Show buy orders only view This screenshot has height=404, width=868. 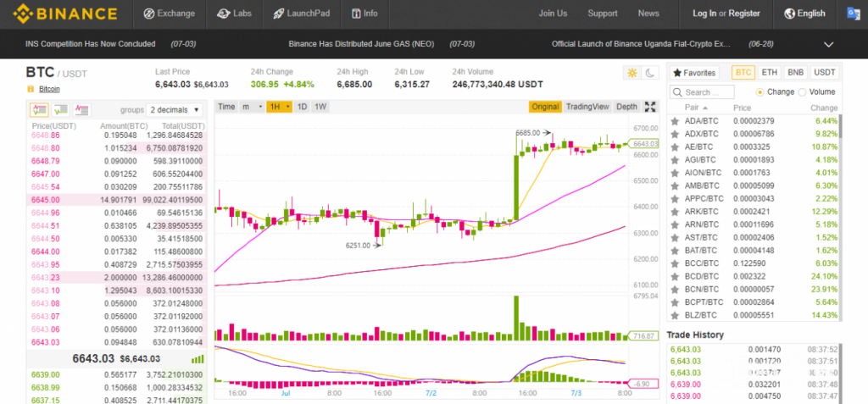click(60, 109)
